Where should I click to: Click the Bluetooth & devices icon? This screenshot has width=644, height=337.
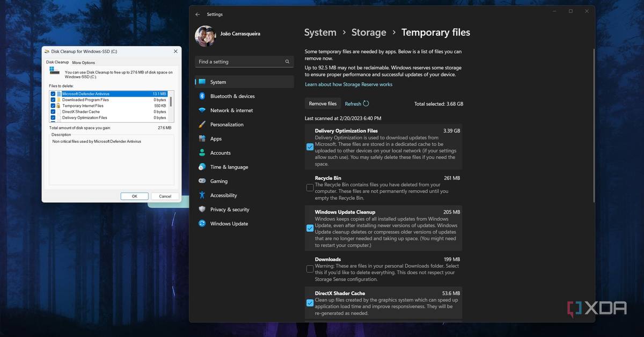coord(202,96)
